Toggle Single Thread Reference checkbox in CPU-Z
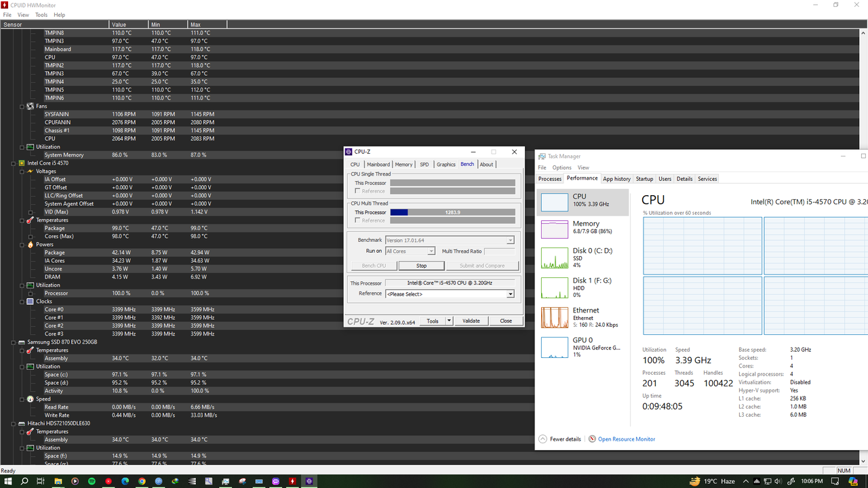The width and height of the screenshot is (868, 488). 357,191
